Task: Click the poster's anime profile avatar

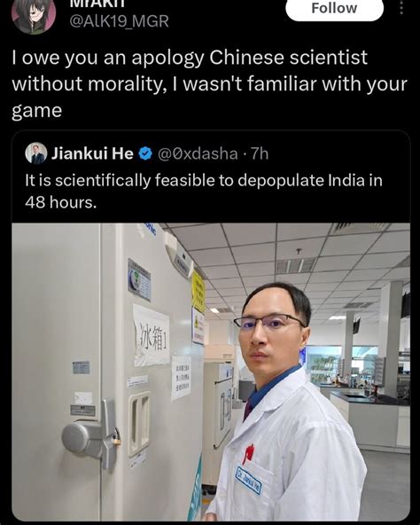Action: (x=34, y=16)
